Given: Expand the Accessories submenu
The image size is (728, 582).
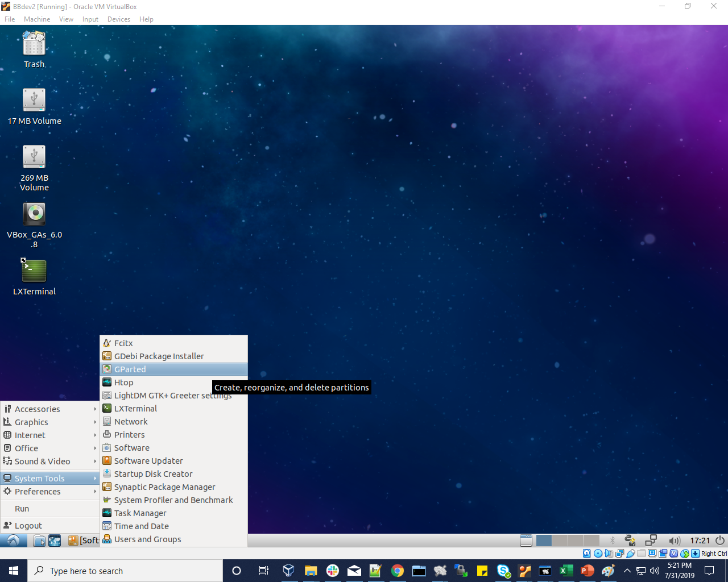Looking at the screenshot, I should [x=38, y=409].
